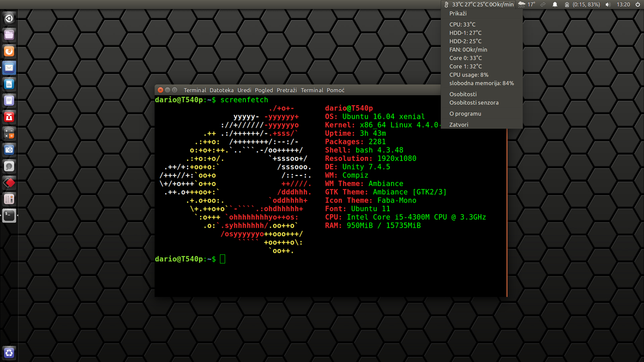Open the Pogled menu in Terminal

pos(264,90)
